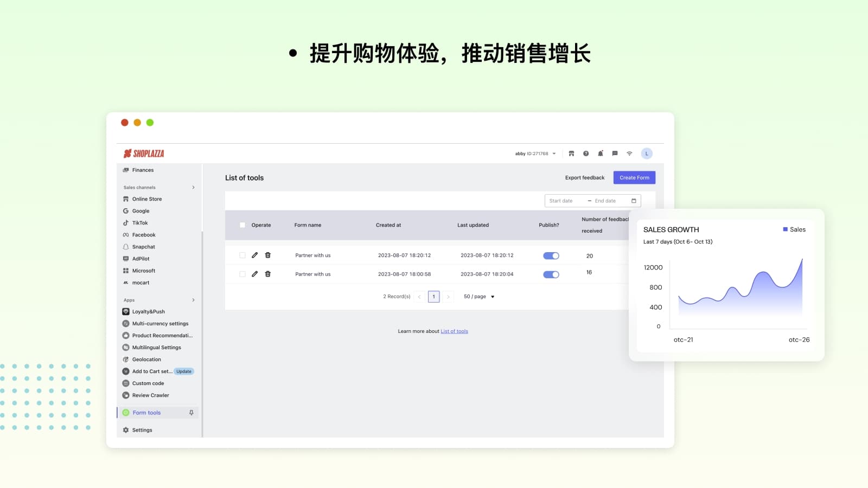
Task: Go to next page arrow
Action: point(448,297)
